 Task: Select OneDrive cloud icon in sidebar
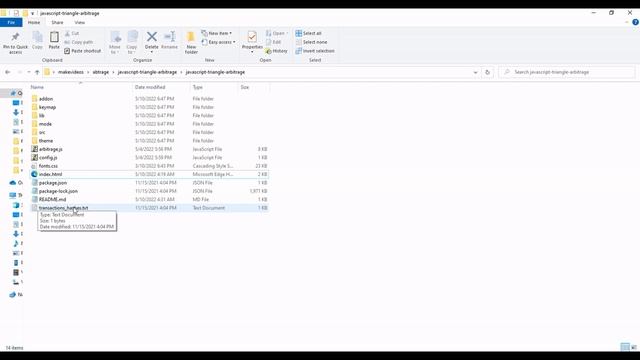pos(13,182)
